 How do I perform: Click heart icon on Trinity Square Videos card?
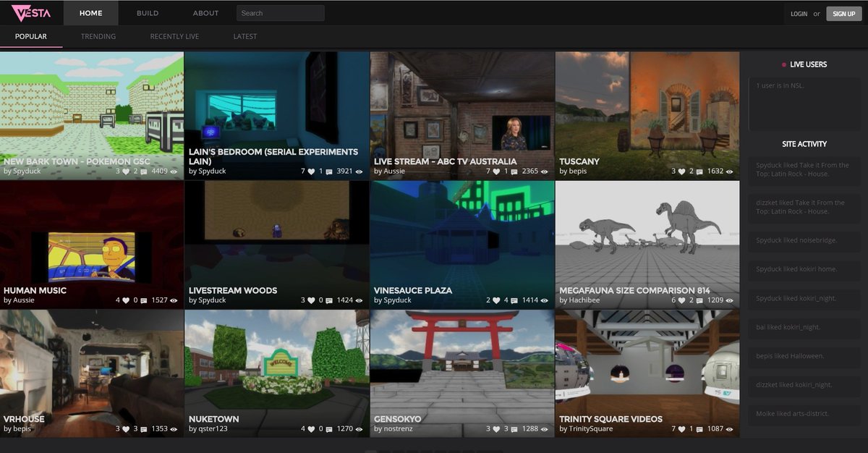tap(681, 429)
